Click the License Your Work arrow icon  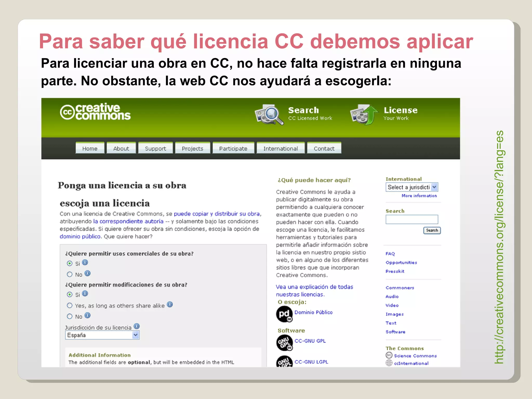364,115
